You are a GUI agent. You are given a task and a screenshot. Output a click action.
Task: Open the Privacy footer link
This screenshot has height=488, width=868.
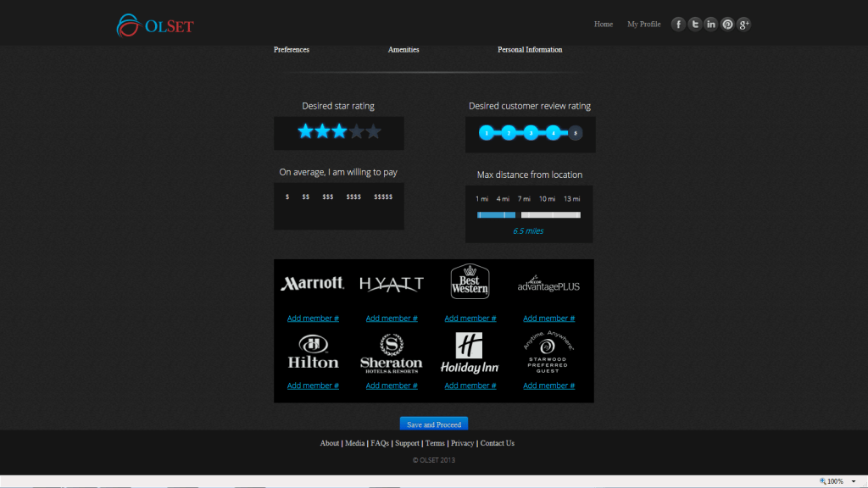[462, 443]
